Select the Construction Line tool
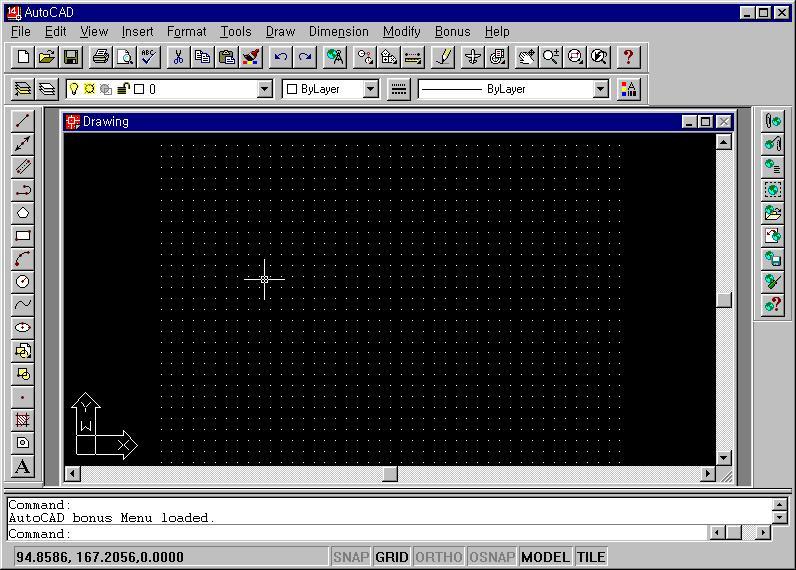796x570 pixels. pyautogui.click(x=22, y=144)
